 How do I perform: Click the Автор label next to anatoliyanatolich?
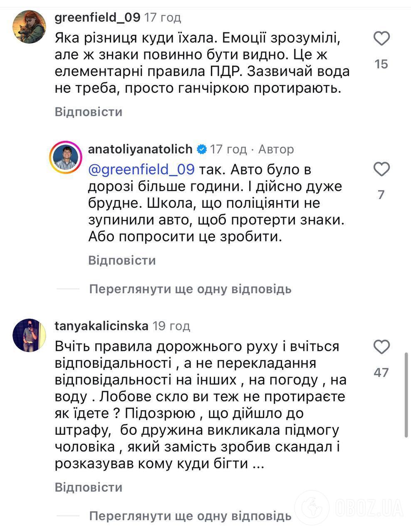[x=277, y=149]
